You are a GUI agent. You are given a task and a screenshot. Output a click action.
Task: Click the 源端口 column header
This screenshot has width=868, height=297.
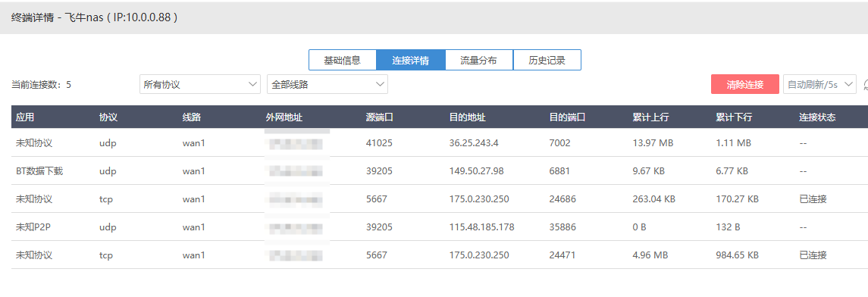379,117
